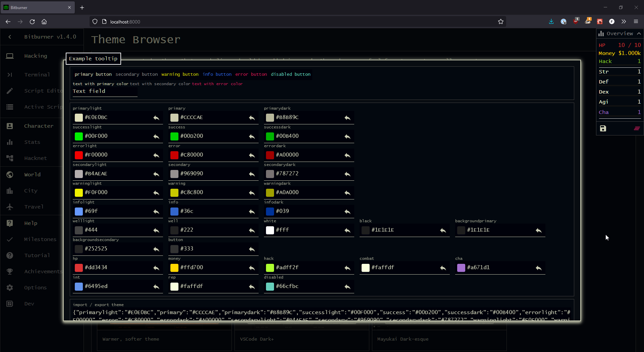The width and height of the screenshot is (644, 352).
Task: Click the World globe sidebar icon
Action: point(10,175)
